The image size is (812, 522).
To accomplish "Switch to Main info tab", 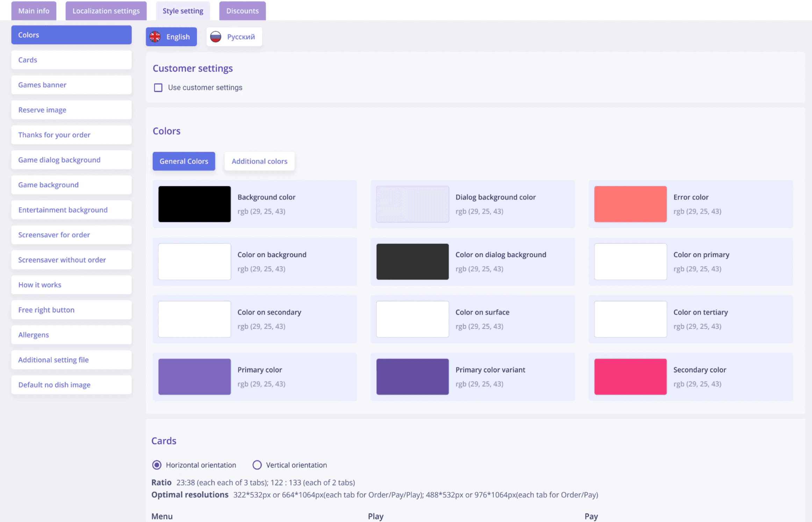I will pos(34,11).
